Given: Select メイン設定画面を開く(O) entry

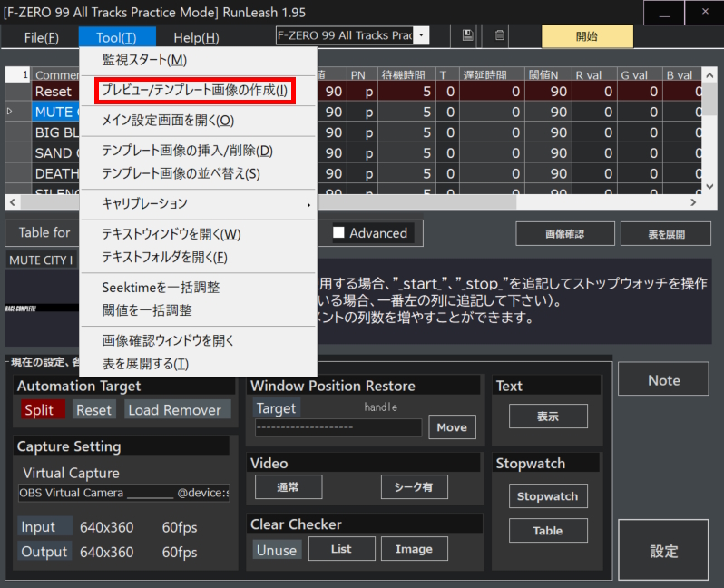Looking at the screenshot, I should 199,121.
